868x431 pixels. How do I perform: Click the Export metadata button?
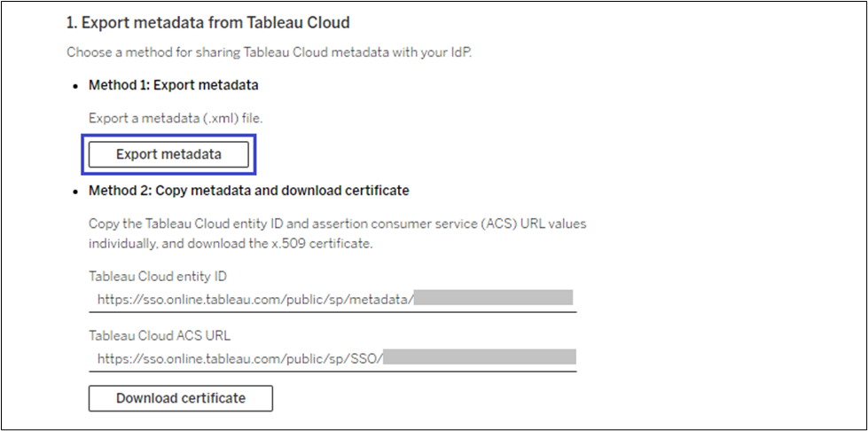pyautogui.click(x=168, y=154)
